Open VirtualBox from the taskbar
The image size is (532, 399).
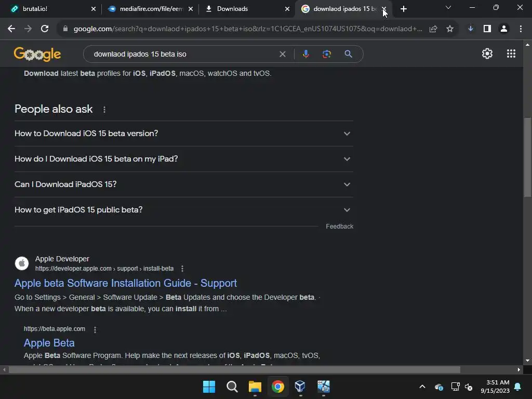pyautogui.click(x=300, y=387)
